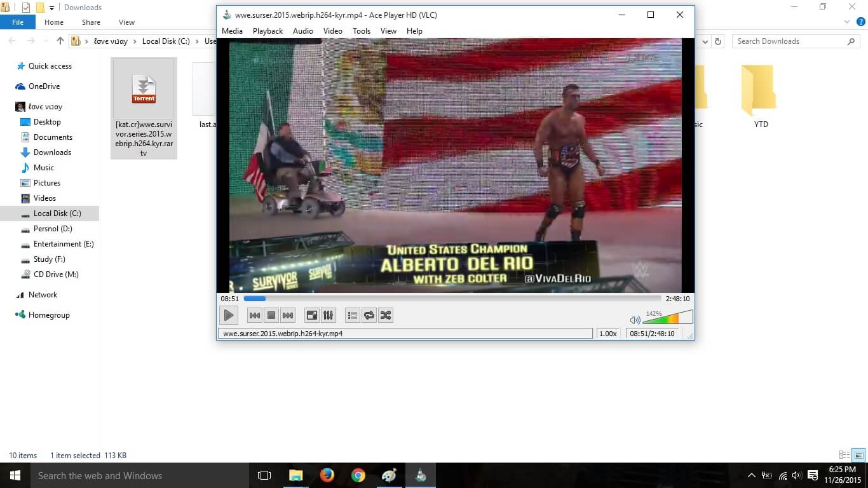Stop the video playback

click(271, 315)
